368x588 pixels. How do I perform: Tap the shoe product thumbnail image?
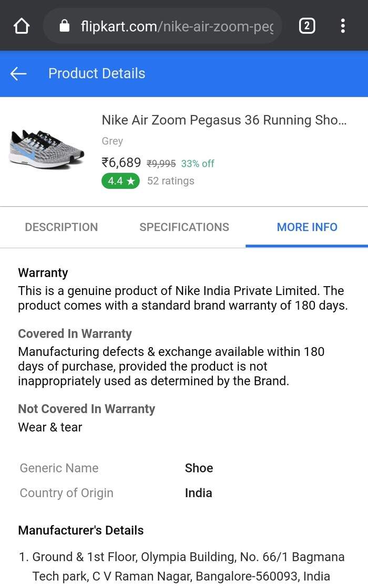pos(46,150)
